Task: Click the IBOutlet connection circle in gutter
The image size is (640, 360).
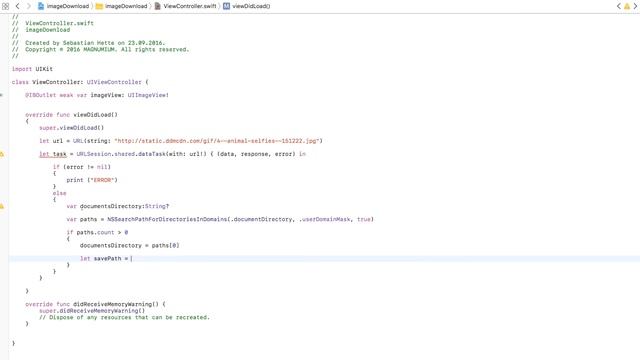Action: point(1,95)
